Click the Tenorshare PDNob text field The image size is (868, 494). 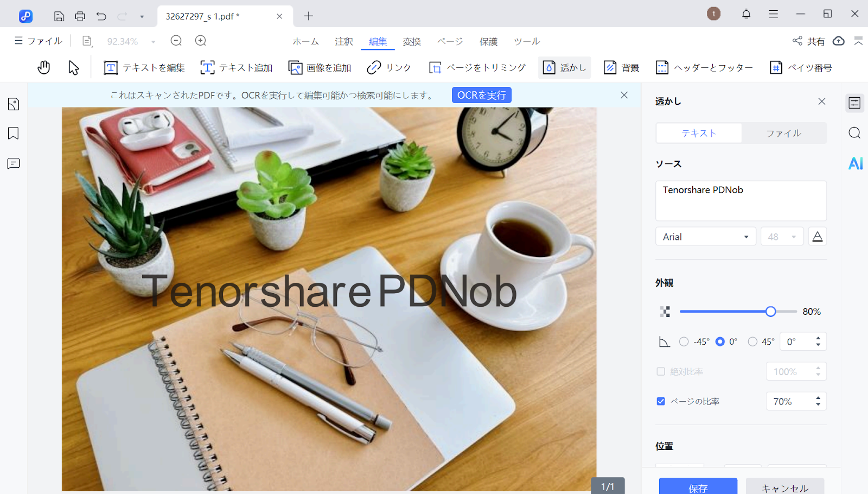pos(741,201)
